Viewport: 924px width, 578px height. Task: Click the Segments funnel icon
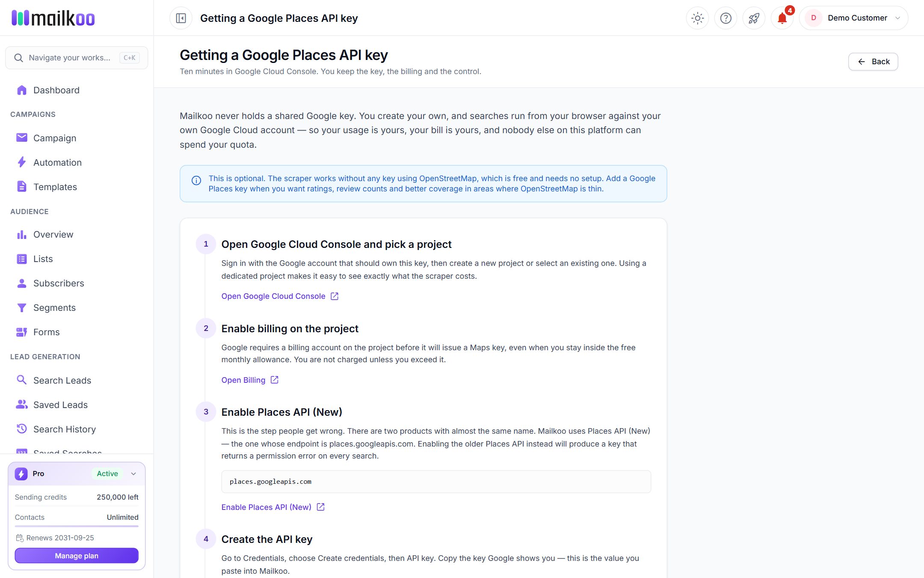(x=21, y=308)
